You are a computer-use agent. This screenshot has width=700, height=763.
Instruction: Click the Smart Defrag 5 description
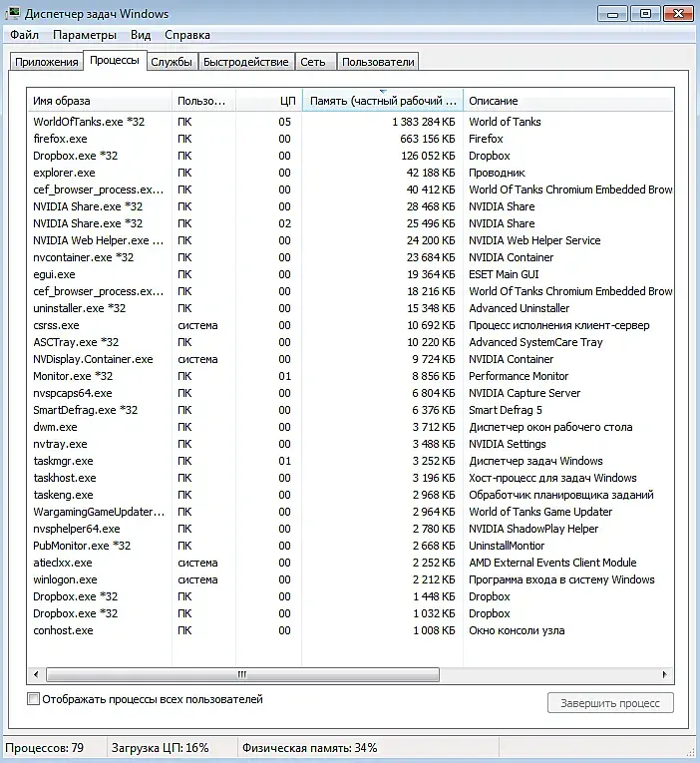506,410
